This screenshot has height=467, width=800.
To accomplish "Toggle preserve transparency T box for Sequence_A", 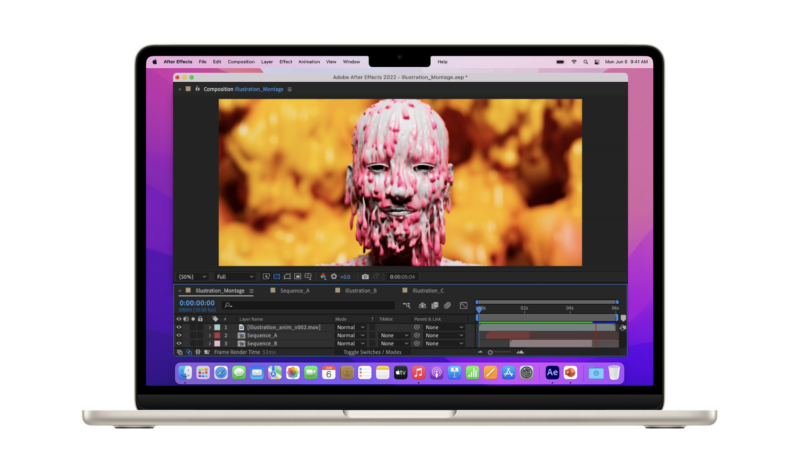I will [x=372, y=335].
